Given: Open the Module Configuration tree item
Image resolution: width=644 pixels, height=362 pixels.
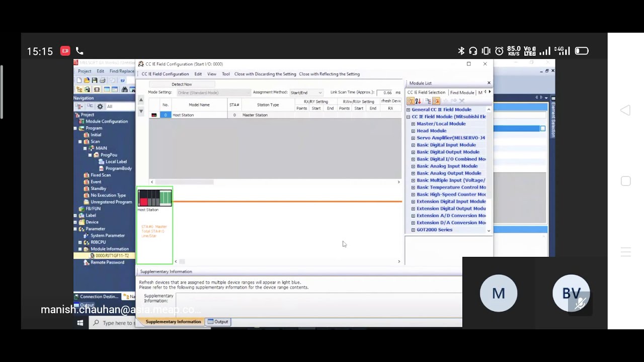Looking at the screenshot, I should (x=106, y=121).
